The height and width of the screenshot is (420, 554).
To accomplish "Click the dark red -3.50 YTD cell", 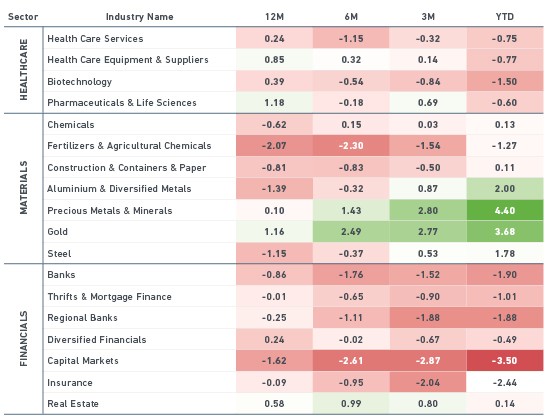I will (505, 361).
